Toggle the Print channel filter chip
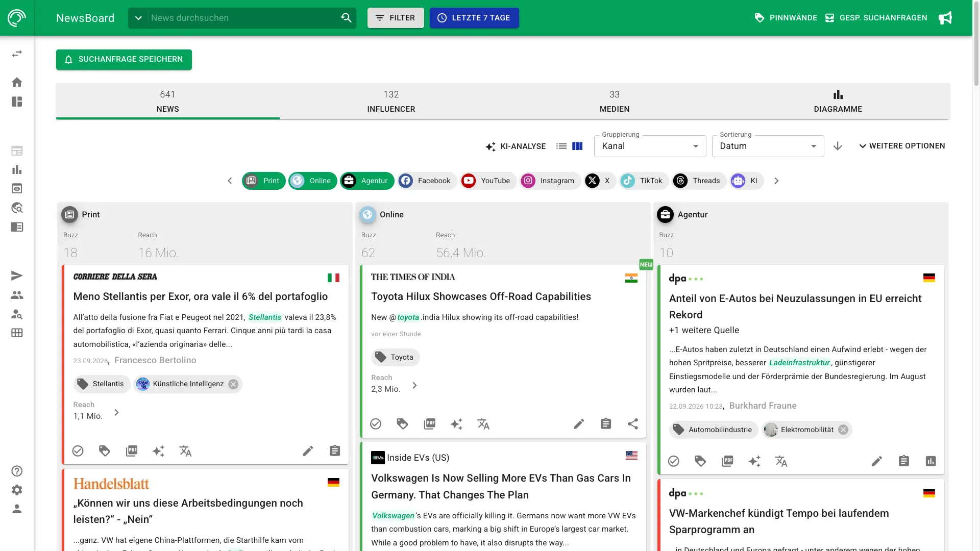The width and height of the screenshot is (980, 551). pyautogui.click(x=264, y=181)
